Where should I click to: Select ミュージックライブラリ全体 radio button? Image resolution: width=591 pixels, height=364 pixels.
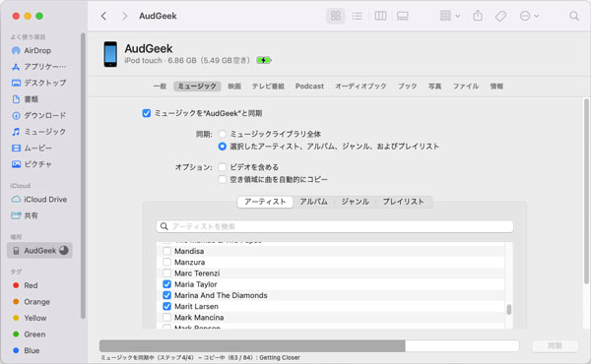223,134
